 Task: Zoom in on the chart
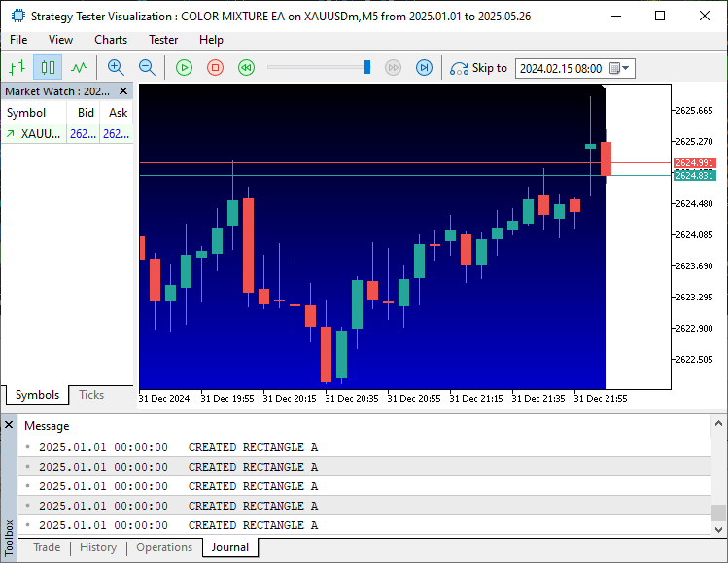point(116,68)
